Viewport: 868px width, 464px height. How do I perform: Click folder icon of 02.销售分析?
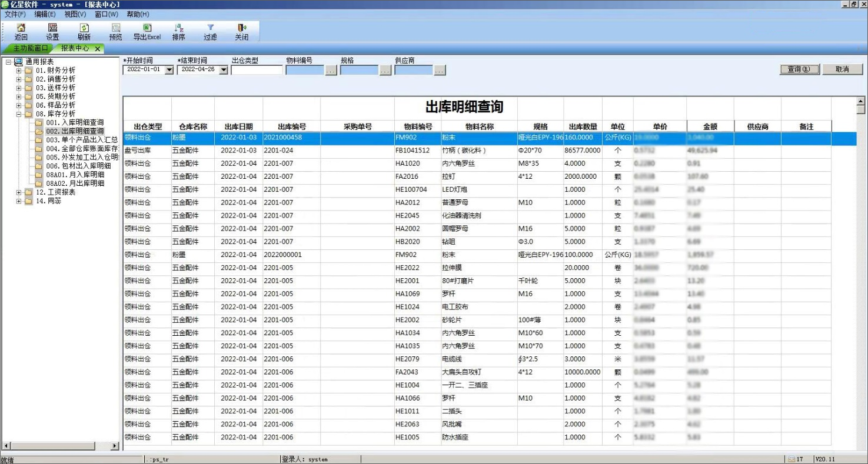(x=28, y=79)
